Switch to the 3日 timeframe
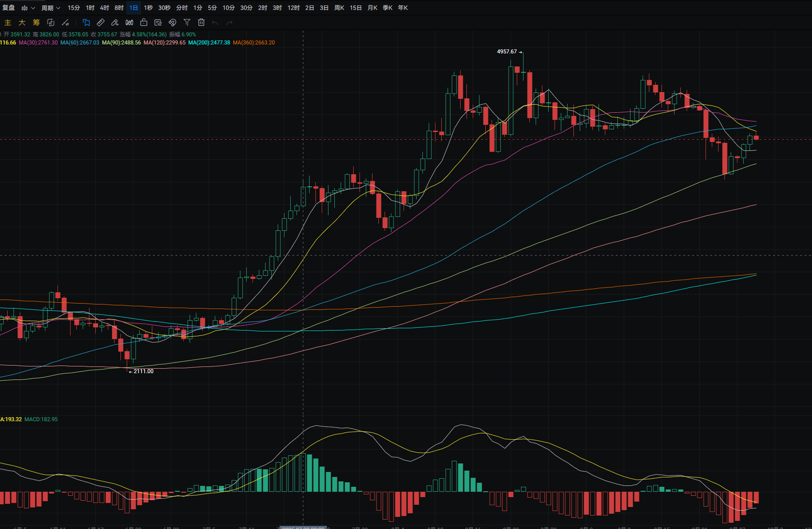Viewport: 812px width, 529px height. click(x=324, y=8)
